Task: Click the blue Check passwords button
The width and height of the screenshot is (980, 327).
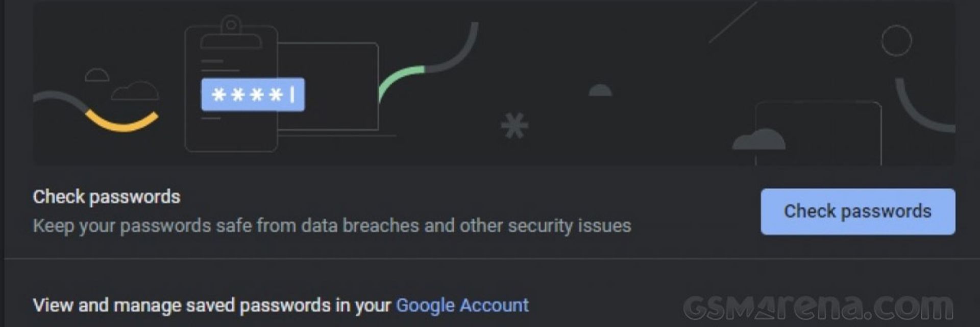Action: click(857, 212)
